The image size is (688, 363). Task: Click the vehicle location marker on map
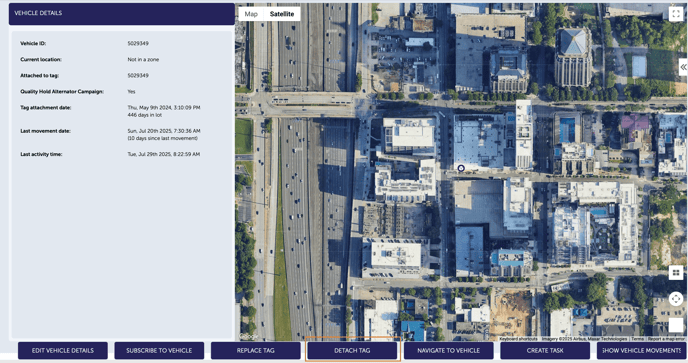[x=461, y=168]
